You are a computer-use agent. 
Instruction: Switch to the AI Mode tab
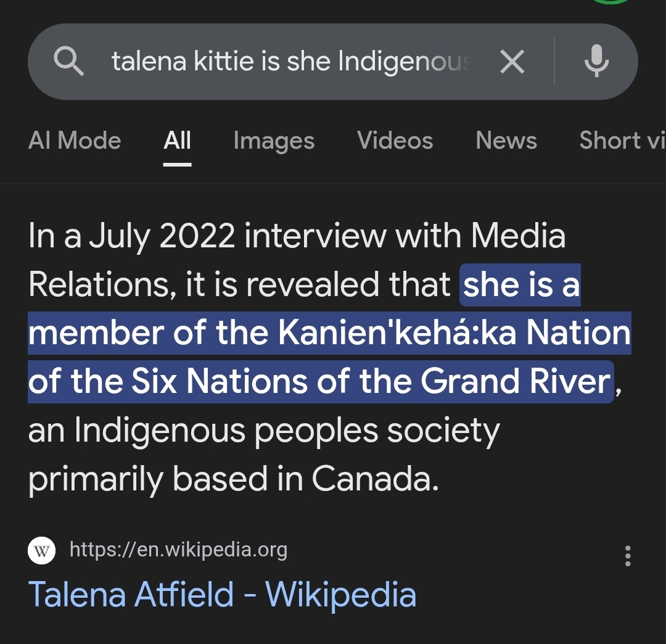tap(75, 141)
